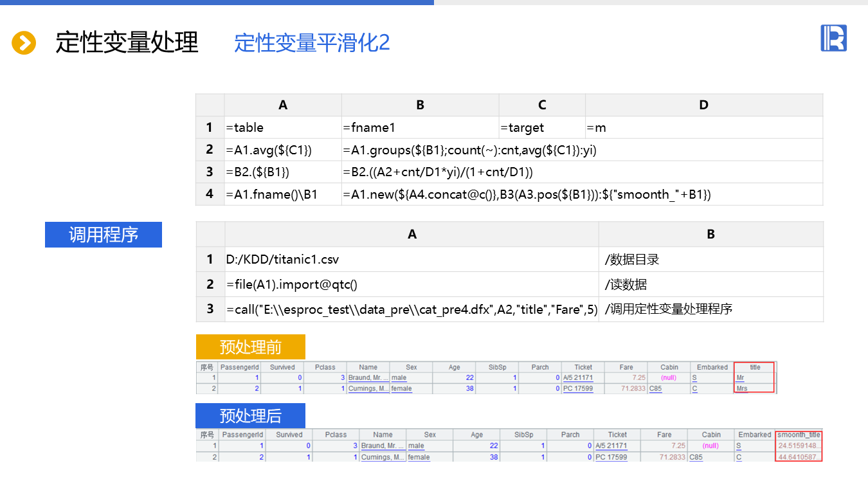Click the =B2.((A2+cnt/D1*yi) formula cell
The height and width of the screenshot is (488, 868).
(582, 172)
